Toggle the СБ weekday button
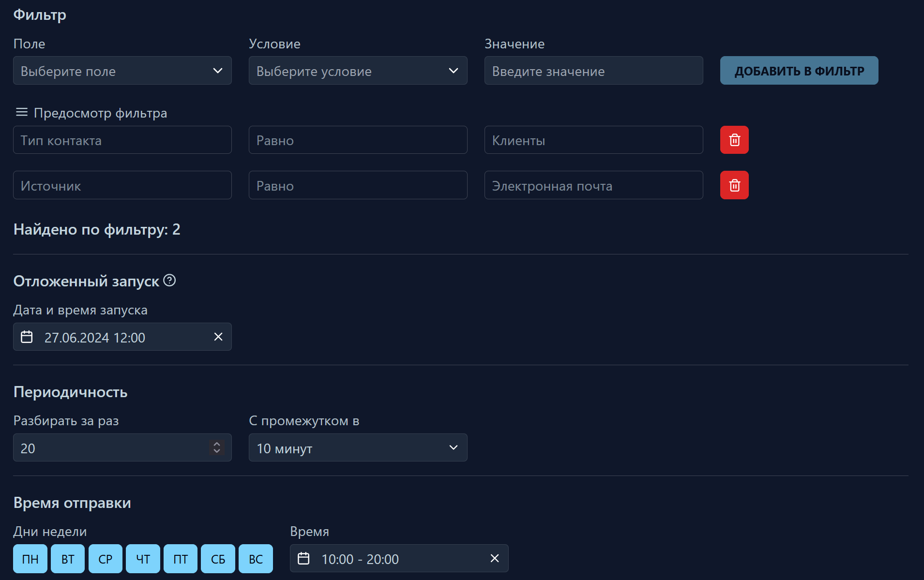Image resolution: width=924 pixels, height=580 pixels. (x=218, y=559)
